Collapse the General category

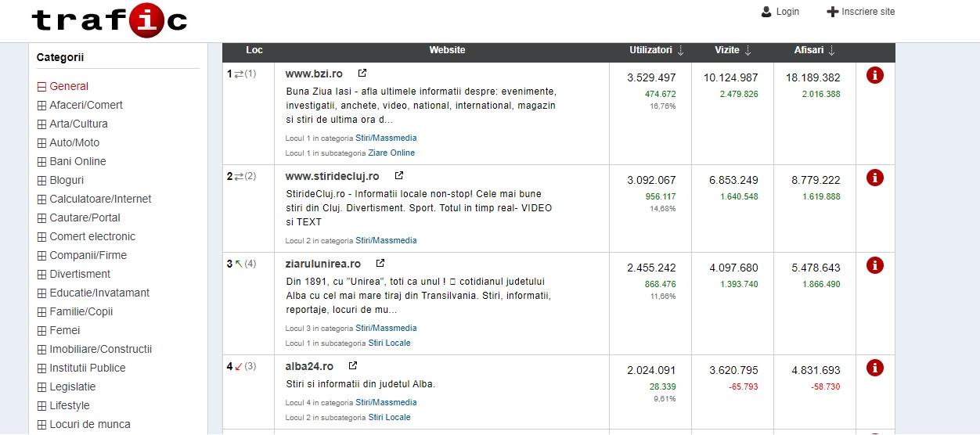[x=42, y=87]
